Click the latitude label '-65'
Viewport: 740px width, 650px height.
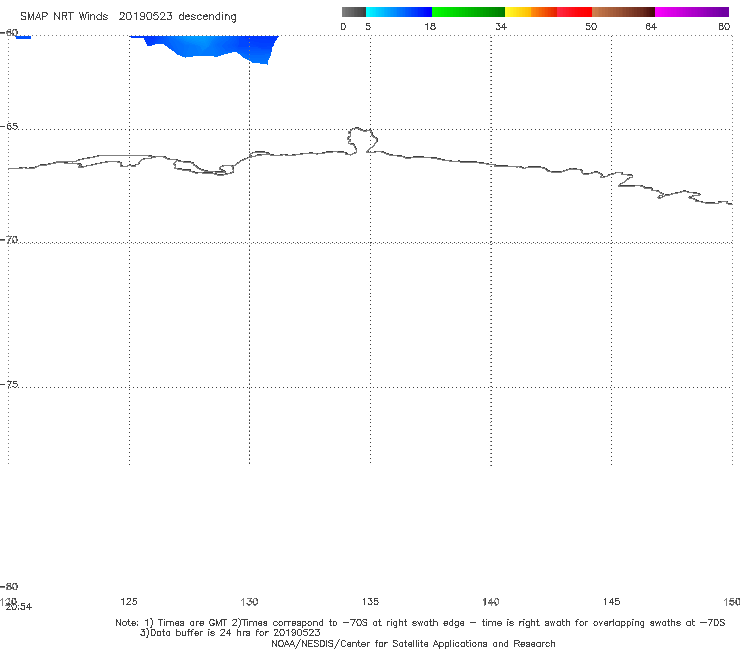[x=9, y=127]
